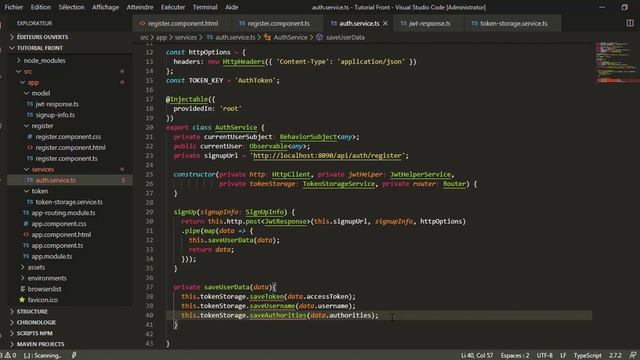Open the favicon.ico file
This screenshot has width=640, height=360.
[x=42, y=300]
